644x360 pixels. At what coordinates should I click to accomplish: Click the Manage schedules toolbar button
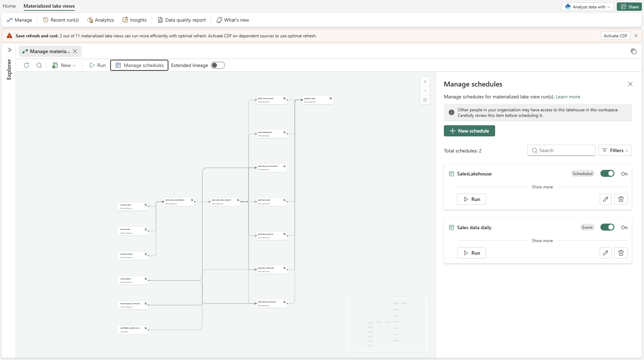pos(139,65)
